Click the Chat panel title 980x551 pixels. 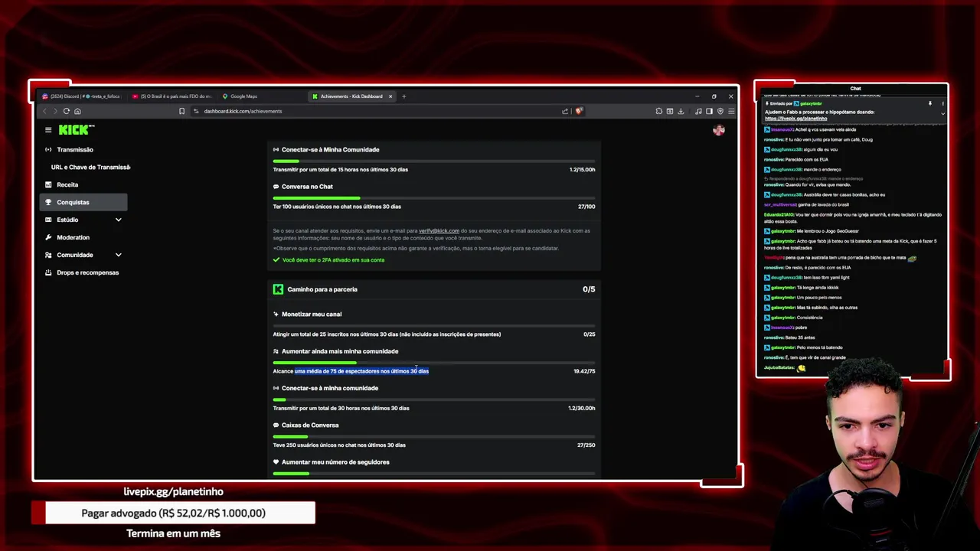pos(855,89)
